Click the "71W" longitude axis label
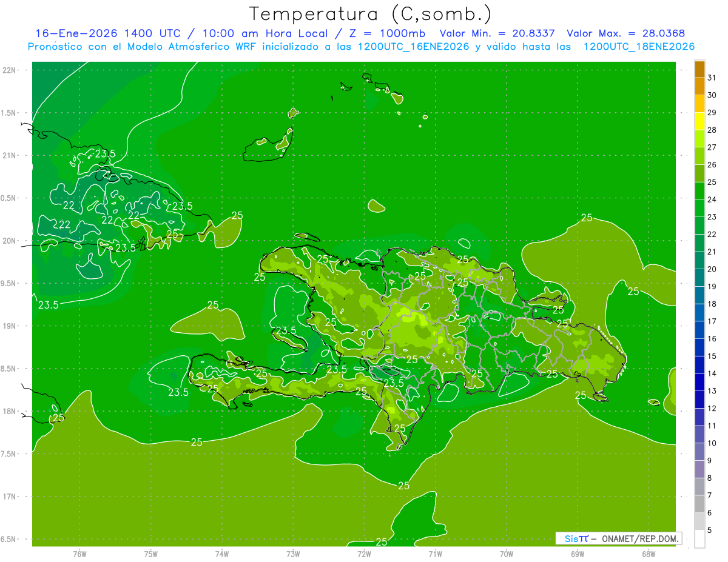This screenshot has height=562, width=728. 435,554
